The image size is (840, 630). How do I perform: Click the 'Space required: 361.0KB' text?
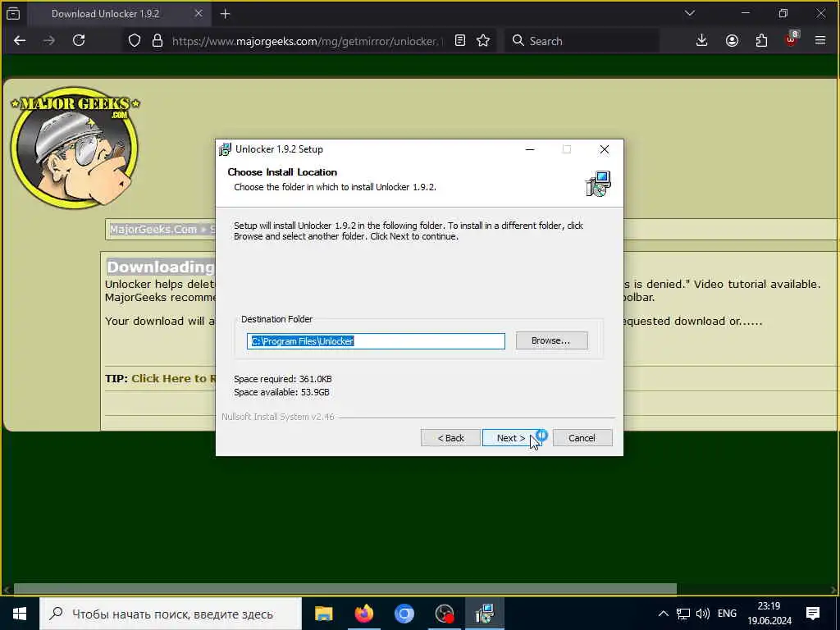point(283,379)
